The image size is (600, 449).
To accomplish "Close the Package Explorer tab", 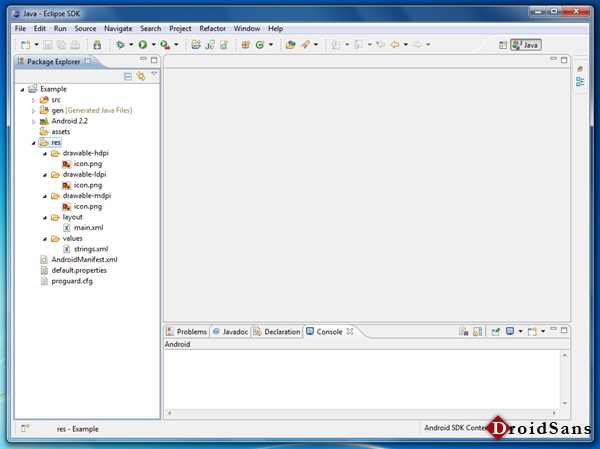I will pos(88,61).
